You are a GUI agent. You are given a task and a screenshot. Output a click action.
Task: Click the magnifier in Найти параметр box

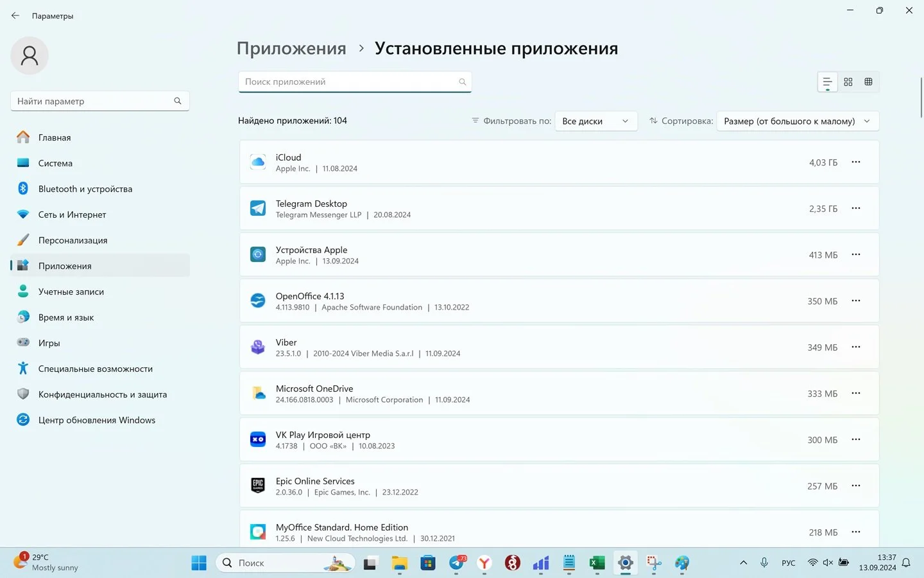click(178, 101)
